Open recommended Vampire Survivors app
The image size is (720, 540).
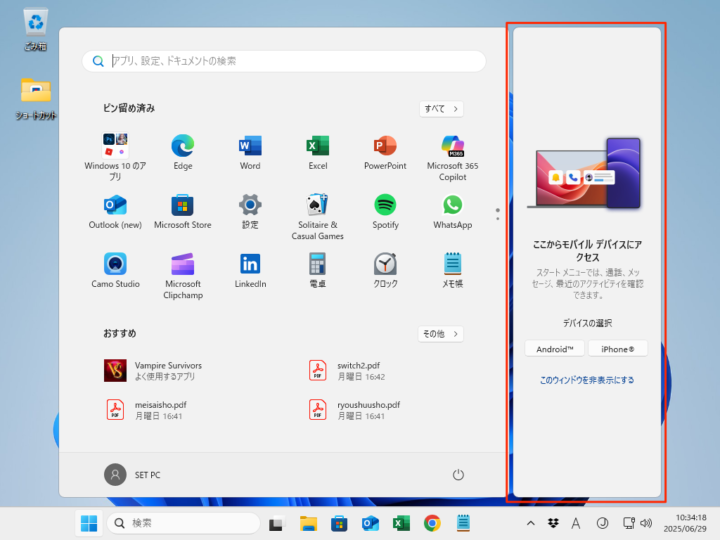pos(153,371)
